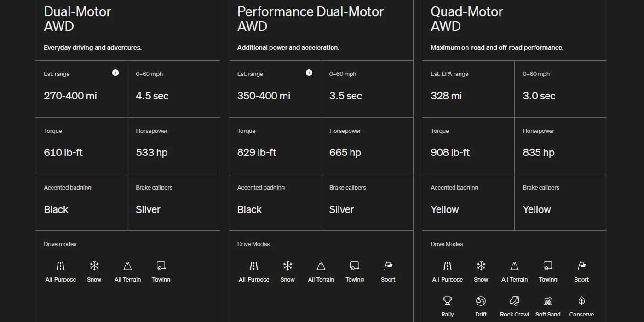Click the Drift drive mode icon
The height and width of the screenshot is (322, 644).
tap(481, 301)
